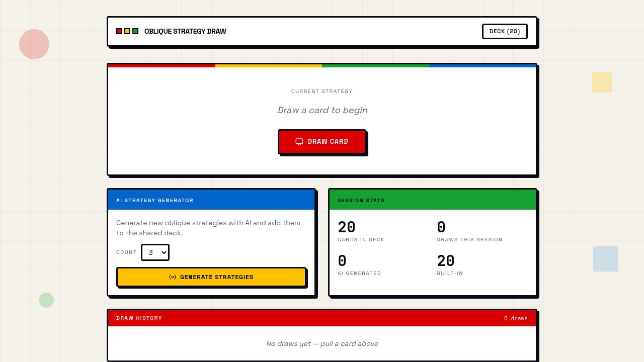Click the 'Built-In' stat label

pyautogui.click(x=450, y=274)
